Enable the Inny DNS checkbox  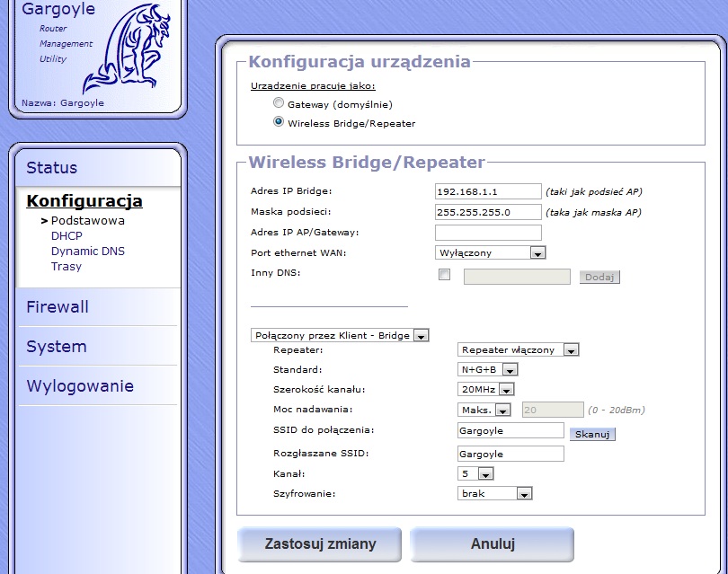pos(444,274)
